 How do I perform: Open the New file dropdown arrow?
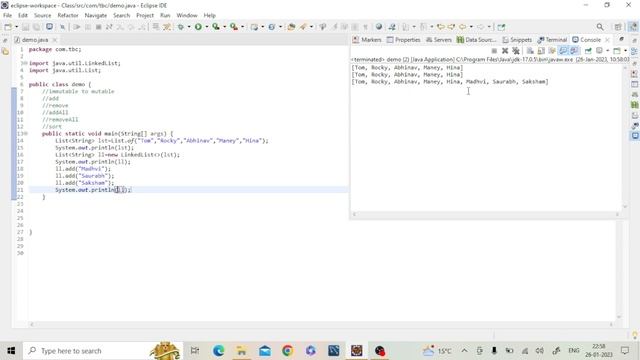(x=16, y=27)
